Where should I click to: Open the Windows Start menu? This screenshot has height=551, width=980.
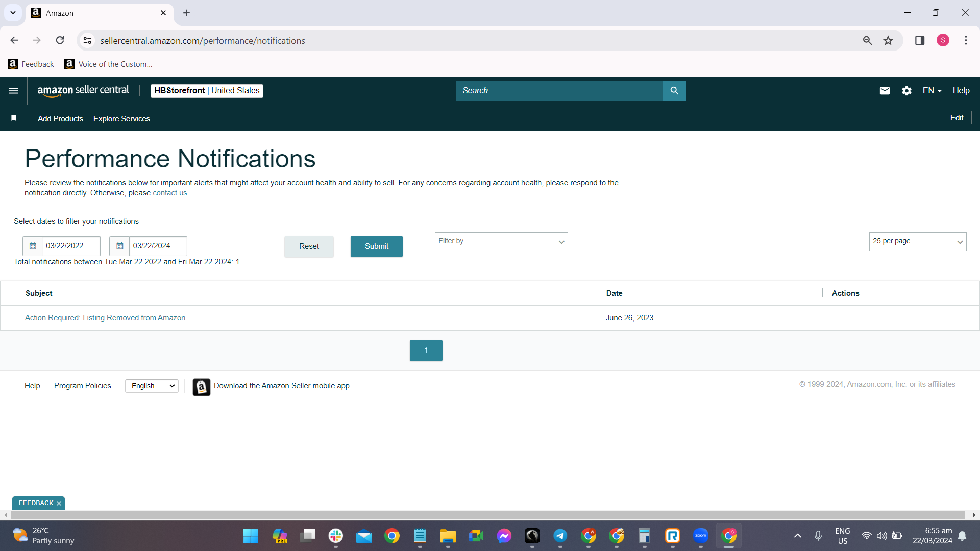[x=251, y=536]
